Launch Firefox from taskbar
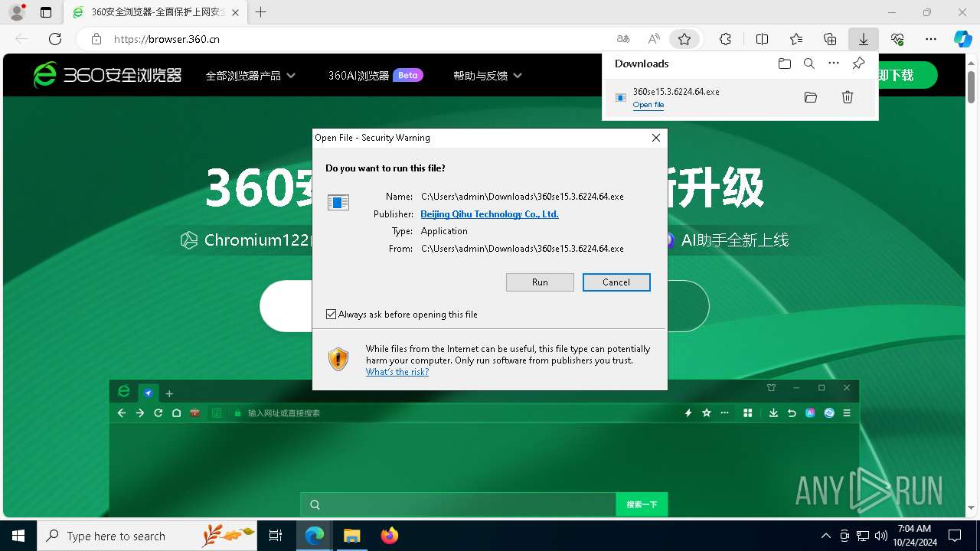The width and height of the screenshot is (980, 551). coord(389,536)
